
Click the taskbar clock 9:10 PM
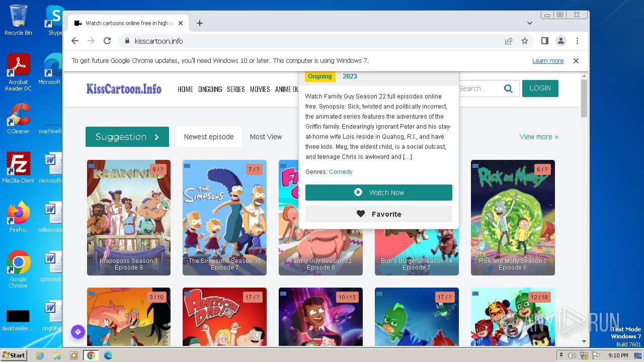click(x=618, y=355)
